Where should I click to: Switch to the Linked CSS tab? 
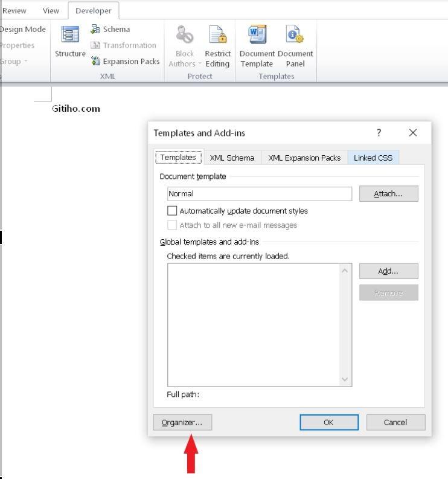click(x=373, y=158)
